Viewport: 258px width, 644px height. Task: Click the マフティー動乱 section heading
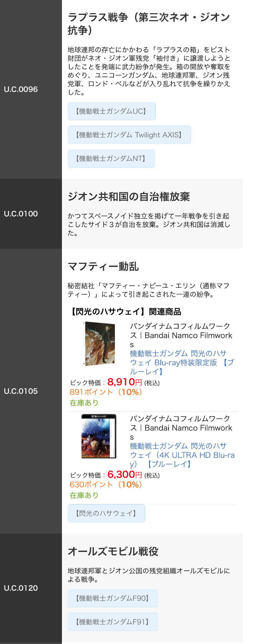pyautogui.click(x=103, y=267)
